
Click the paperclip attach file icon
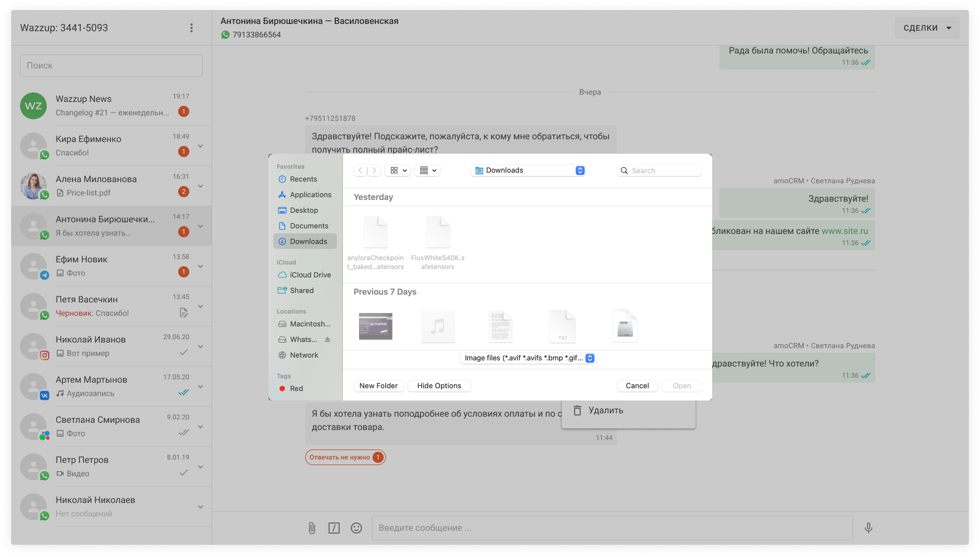[312, 528]
